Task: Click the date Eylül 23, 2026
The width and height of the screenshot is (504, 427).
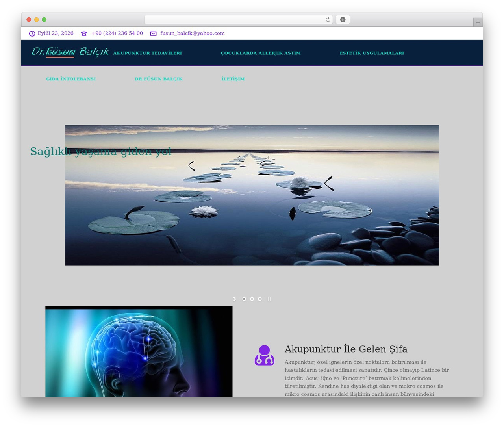Action: (56, 33)
